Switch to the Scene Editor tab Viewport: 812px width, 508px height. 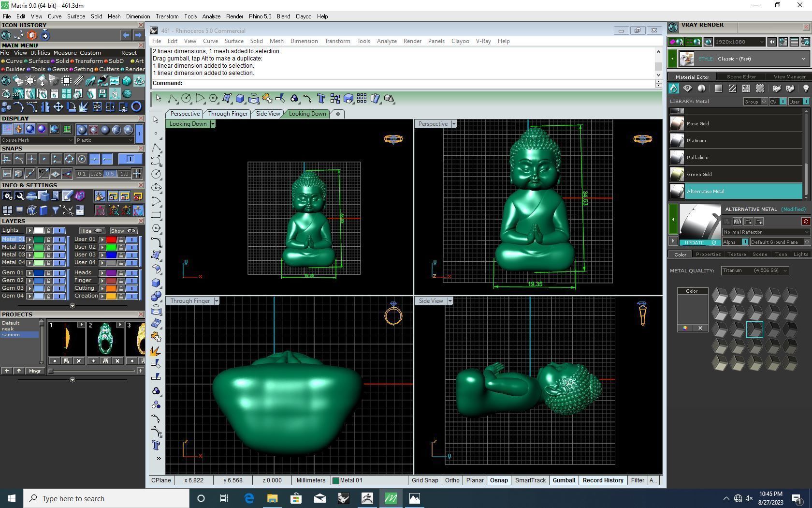pyautogui.click(x=741, y=77)
